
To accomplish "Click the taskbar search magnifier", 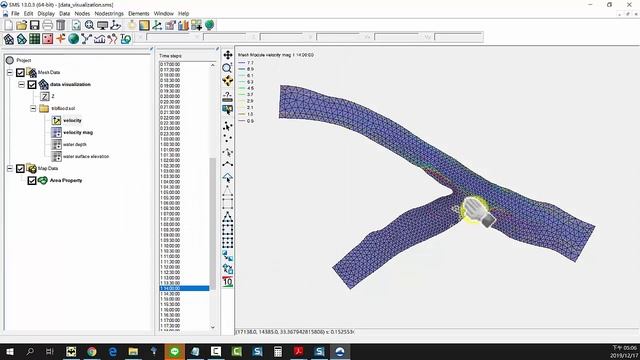I will (30, 351).
